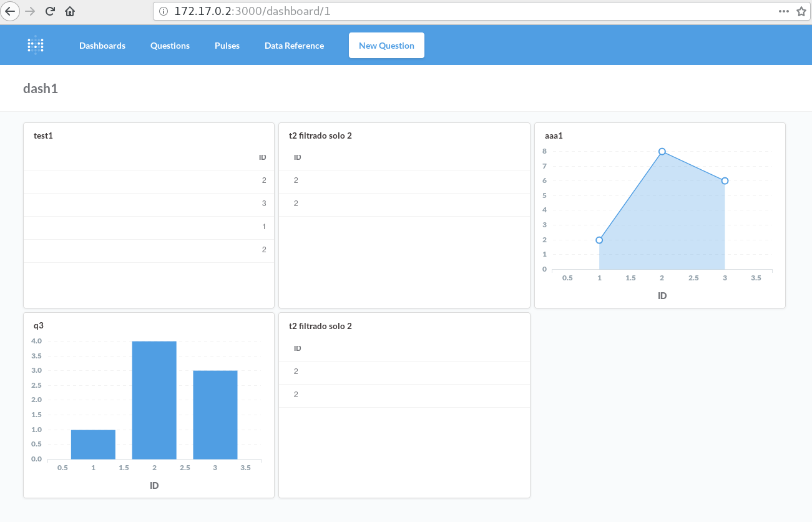
Task: Click the tallest bar in q3 chart
Action: coord(154,400)
